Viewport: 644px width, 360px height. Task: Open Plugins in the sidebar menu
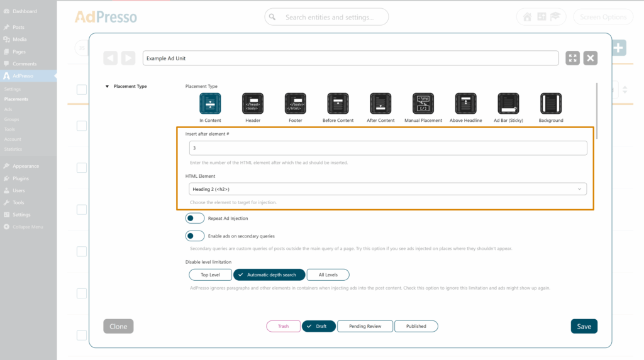(21, 178)
